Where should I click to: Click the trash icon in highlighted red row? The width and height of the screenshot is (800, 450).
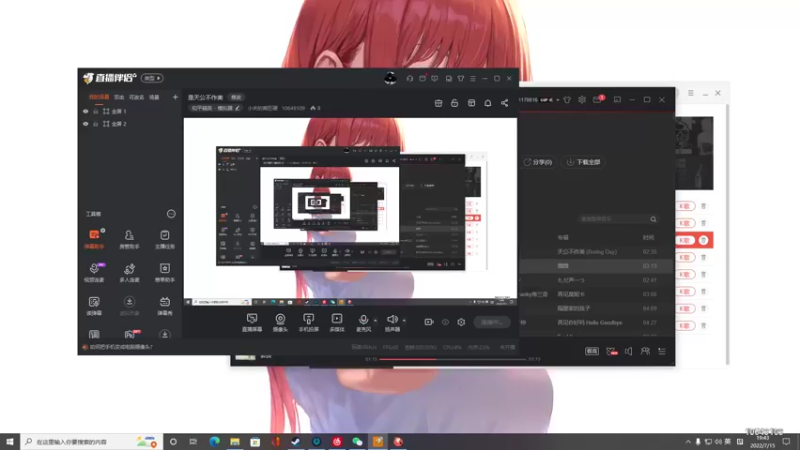tap(704, 240)
